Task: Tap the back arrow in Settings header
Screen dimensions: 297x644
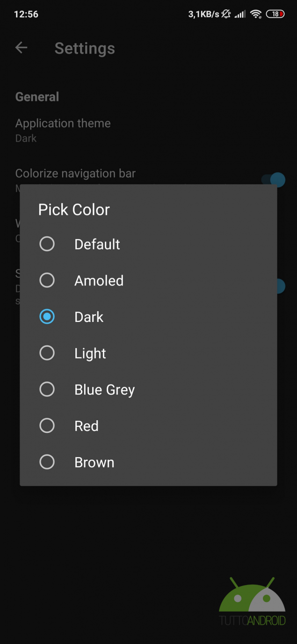Action: pos(21,48)
